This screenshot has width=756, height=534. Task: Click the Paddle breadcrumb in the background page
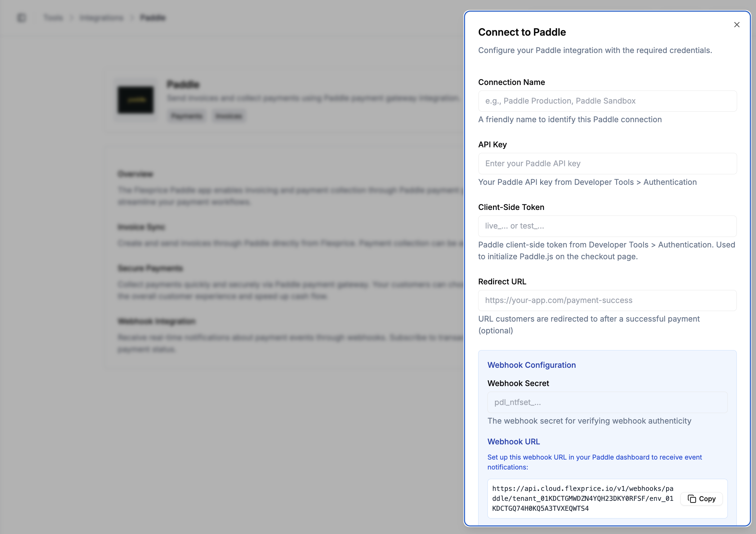tap(153, 18)
